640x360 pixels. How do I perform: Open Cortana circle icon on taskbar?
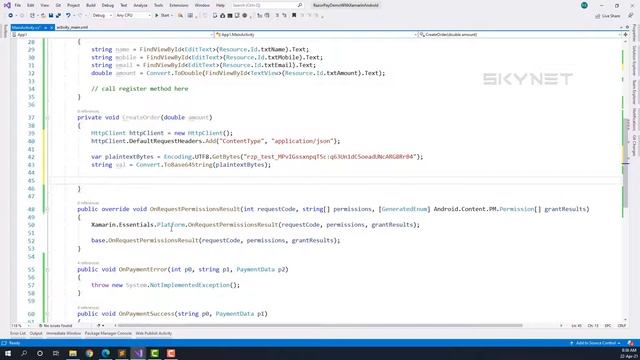(x=40, y=353)
